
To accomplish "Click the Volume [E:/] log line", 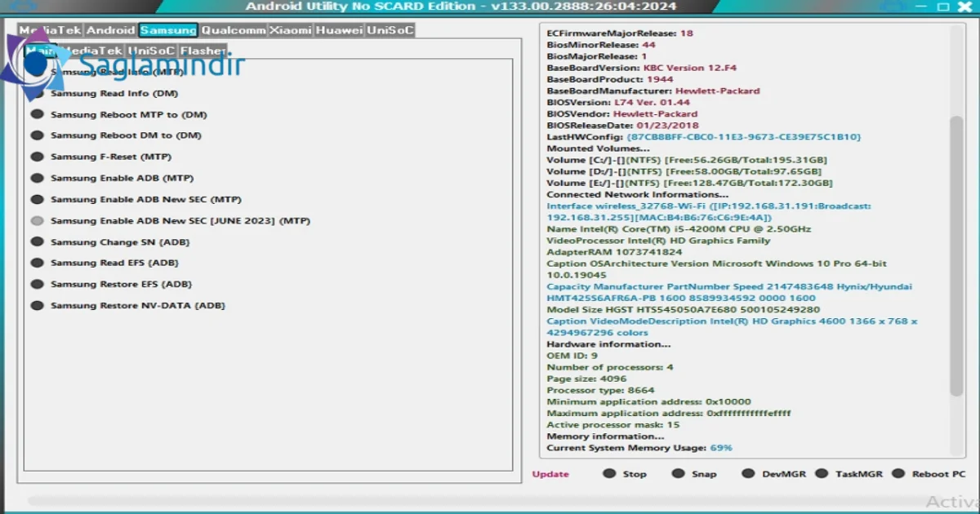I will pos(689,183).
